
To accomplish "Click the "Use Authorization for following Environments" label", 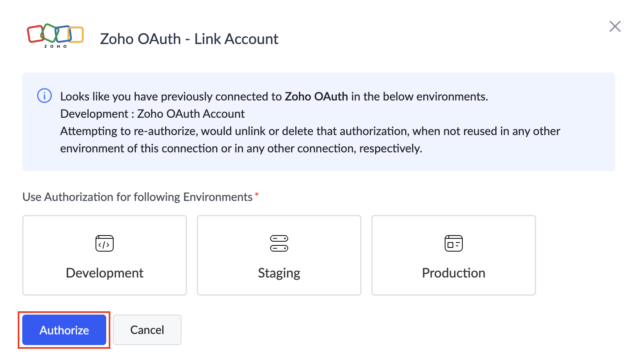I will 137,197.
